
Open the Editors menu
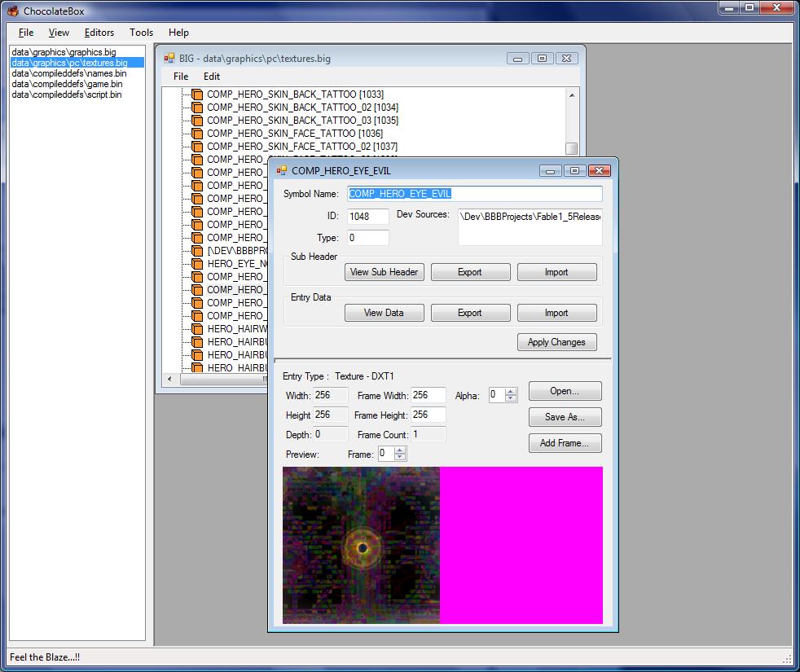tap(99, 33)
